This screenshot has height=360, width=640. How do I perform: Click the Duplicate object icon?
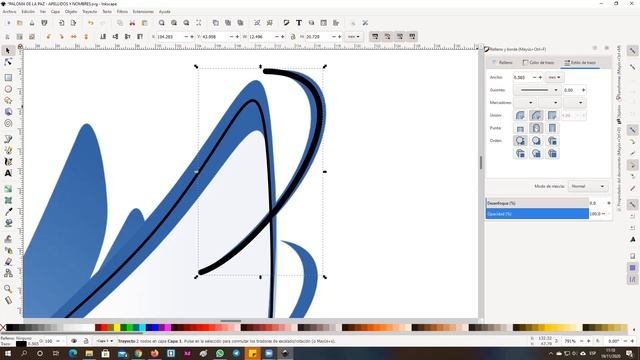[x=216, y=23]
